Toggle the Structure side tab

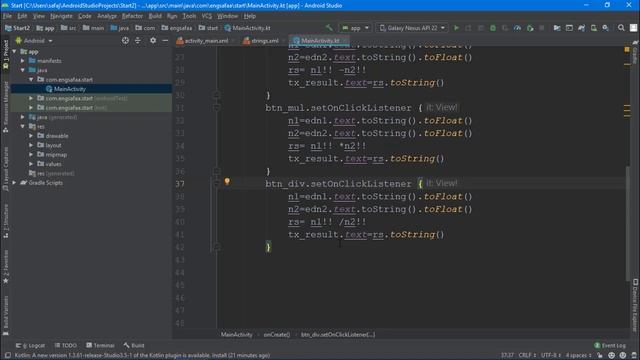[6, 222]
